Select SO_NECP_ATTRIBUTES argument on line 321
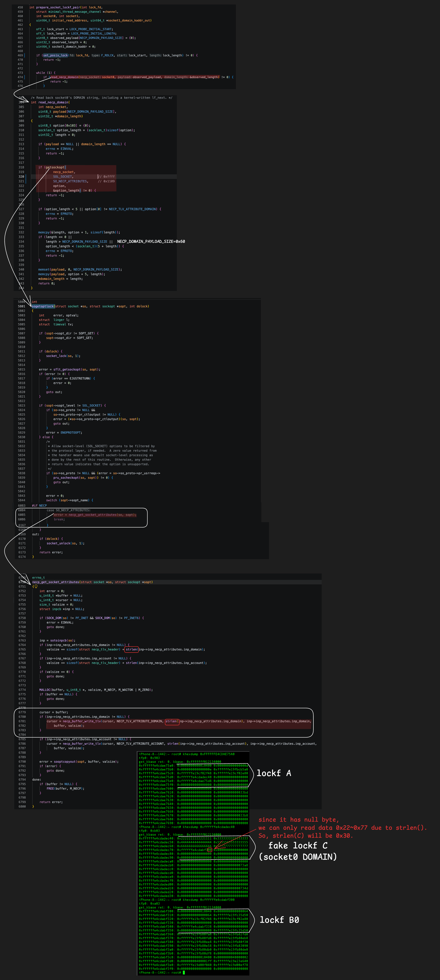440x980 pixels. (70, 181)
